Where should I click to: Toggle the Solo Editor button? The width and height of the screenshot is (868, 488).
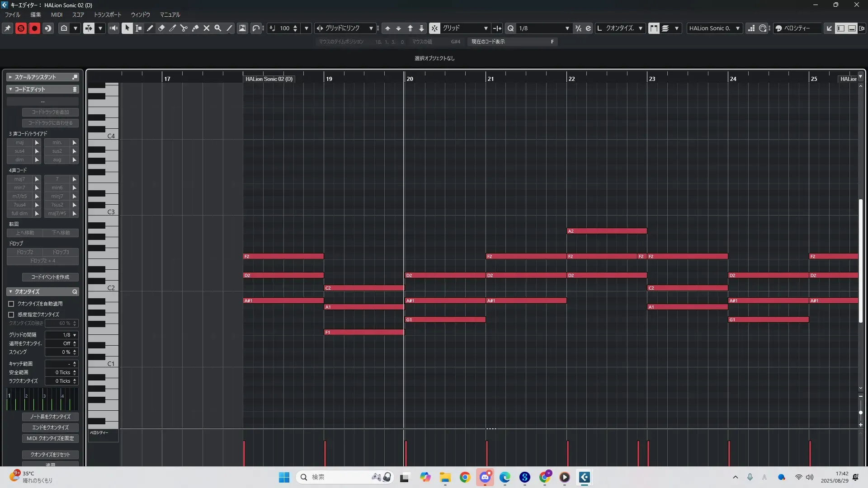click(21, 28)
